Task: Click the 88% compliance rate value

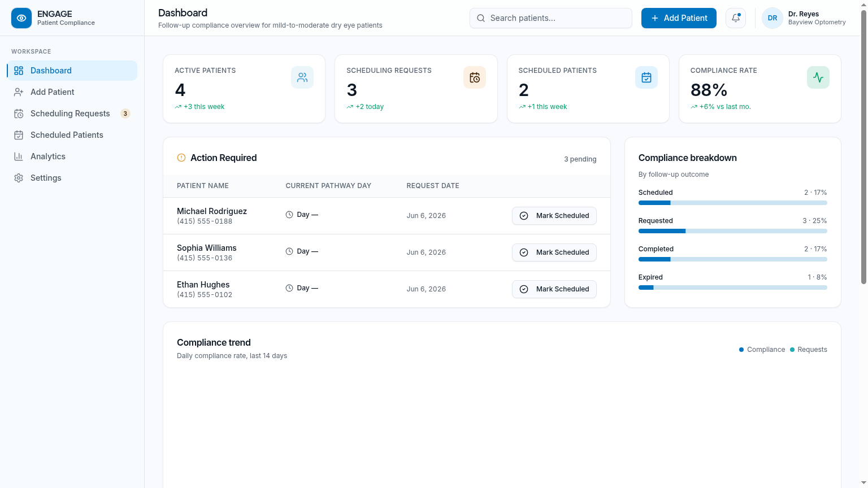Action: 709,90
